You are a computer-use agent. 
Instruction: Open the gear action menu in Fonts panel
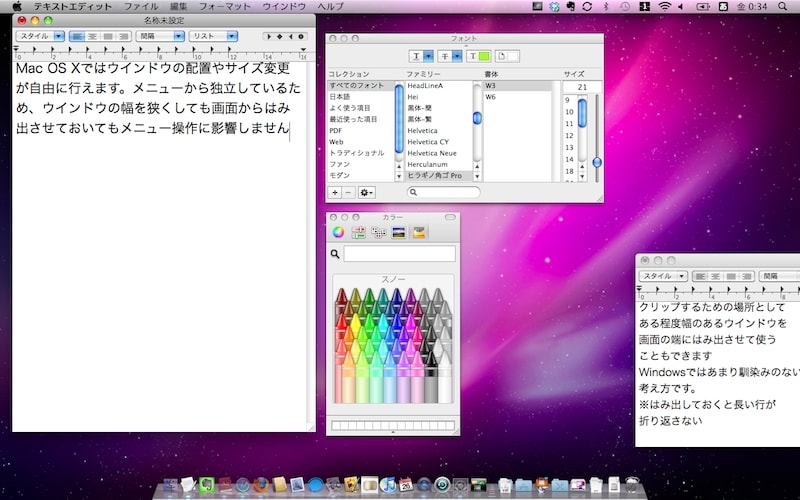tap(367, 192)
